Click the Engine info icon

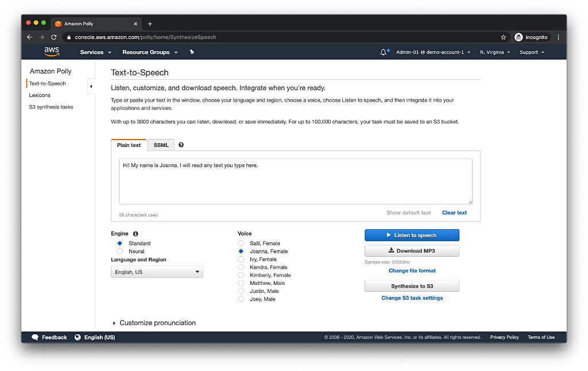136,234
